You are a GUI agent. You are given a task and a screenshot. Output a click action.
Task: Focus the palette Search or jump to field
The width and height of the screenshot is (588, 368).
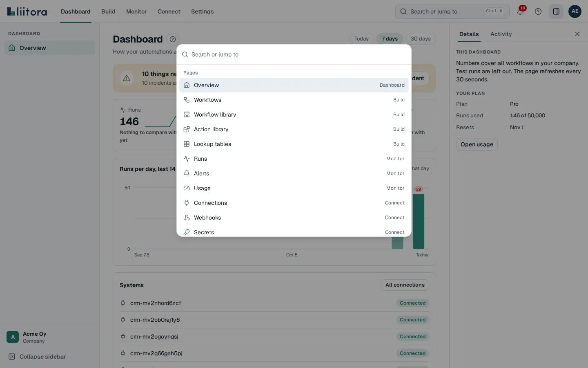(x=294, y=54)
